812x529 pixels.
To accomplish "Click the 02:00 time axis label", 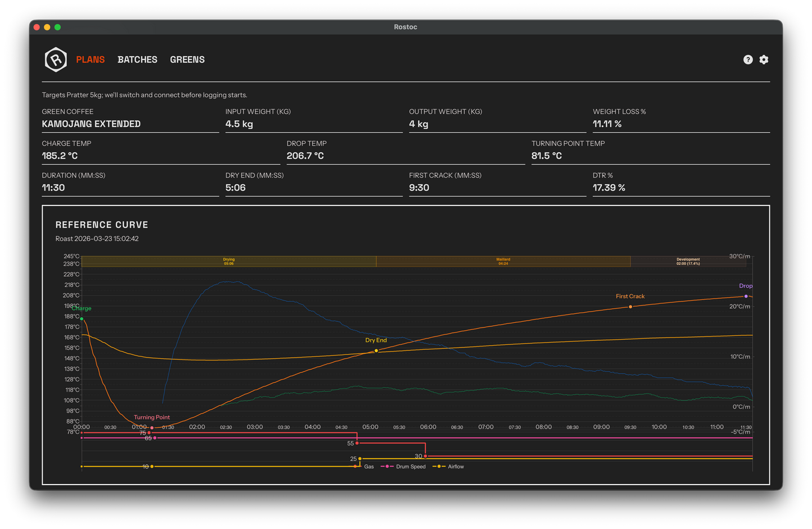I will (x=197, y=427).
